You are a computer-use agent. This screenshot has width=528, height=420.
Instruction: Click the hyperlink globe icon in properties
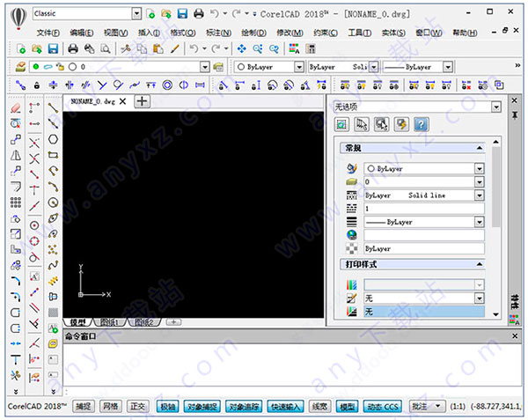351,235
